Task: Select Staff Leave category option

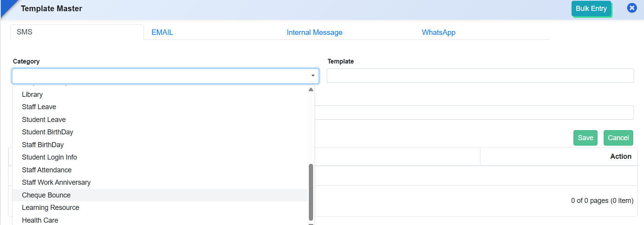Action: pyautogui.click(x=39, y=107)
